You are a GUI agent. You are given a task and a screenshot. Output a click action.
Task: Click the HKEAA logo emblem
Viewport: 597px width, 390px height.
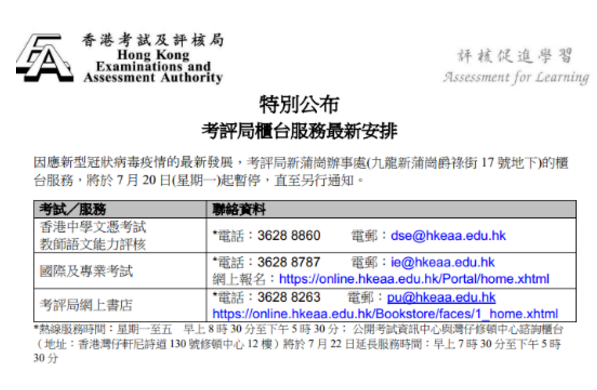pos(45,58)
